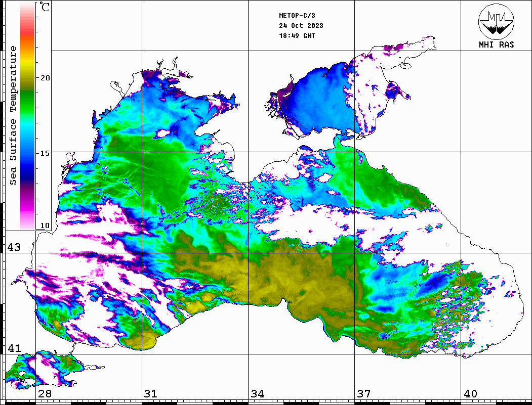This screenshot has width=532, height=405.
Task: Click the Sea Surface Temperature vertical label
Action: tap(13, 115)
